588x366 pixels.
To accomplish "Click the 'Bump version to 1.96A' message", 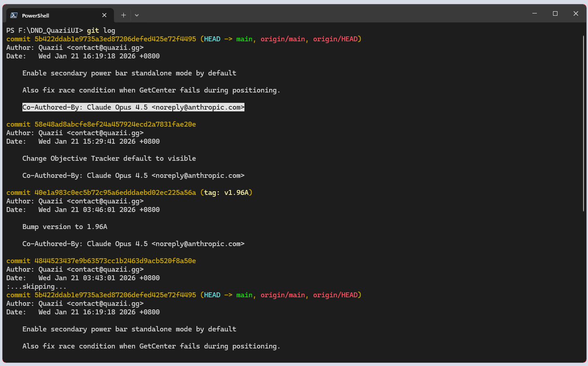I will click(65, 227).
